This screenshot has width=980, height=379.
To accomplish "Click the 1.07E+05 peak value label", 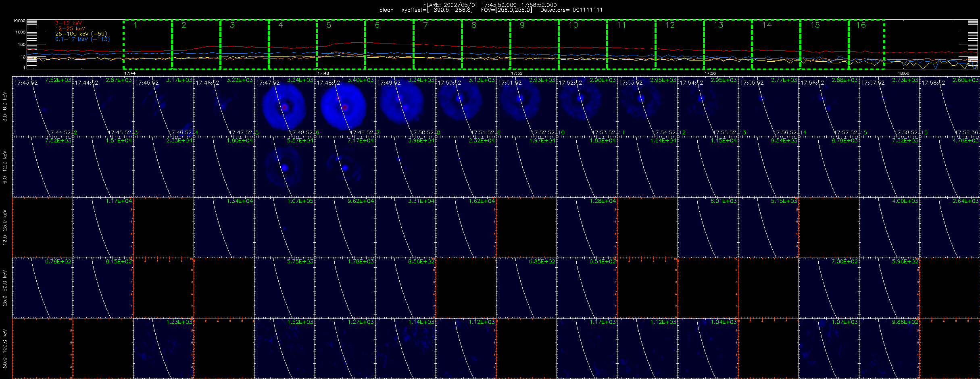I will 300,201.
